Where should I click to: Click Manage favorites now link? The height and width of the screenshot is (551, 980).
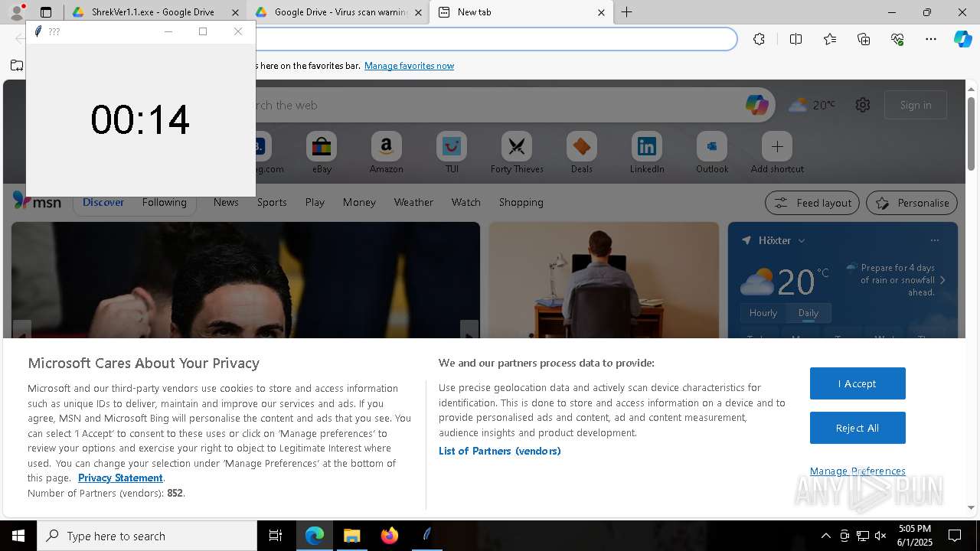coord(409,66)
